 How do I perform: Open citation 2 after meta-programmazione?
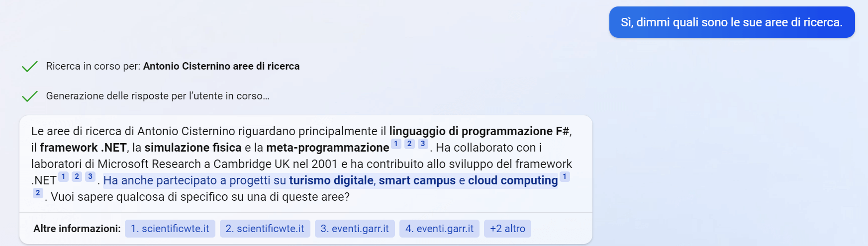point(409,144)
